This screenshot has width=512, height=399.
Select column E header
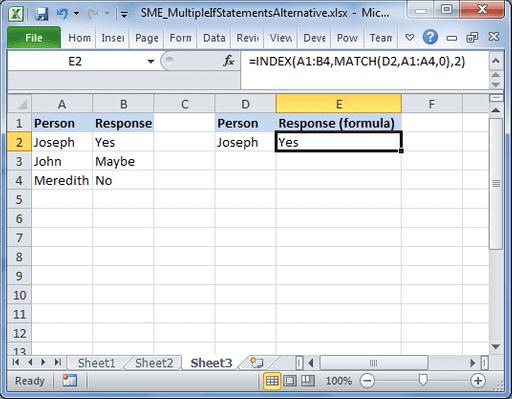[339, 104]
